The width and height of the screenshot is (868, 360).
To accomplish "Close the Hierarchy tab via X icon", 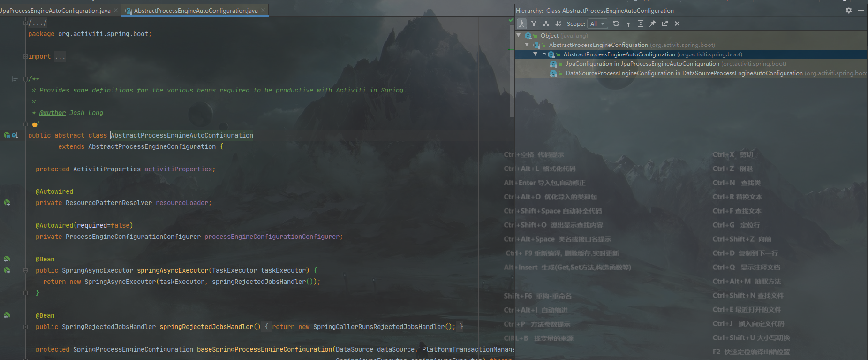I will [x=677, y=23].
